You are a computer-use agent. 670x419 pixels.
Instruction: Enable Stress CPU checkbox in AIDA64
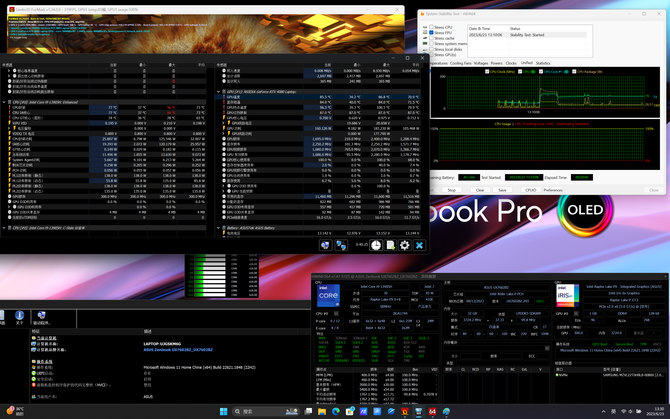[x=432, y=27]
